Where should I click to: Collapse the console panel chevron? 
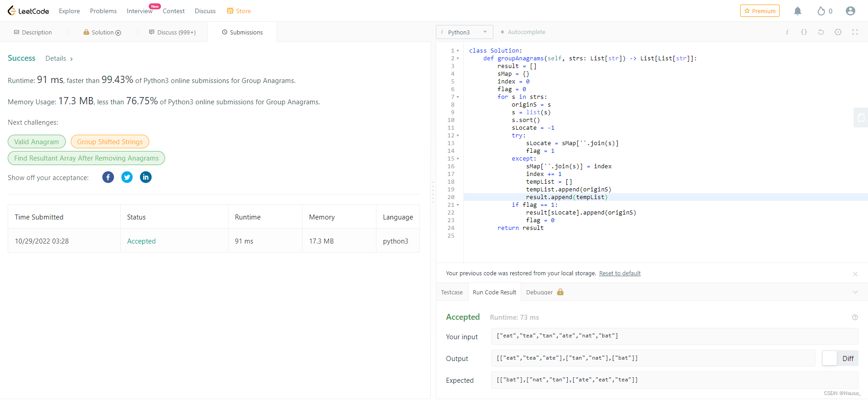855,292
